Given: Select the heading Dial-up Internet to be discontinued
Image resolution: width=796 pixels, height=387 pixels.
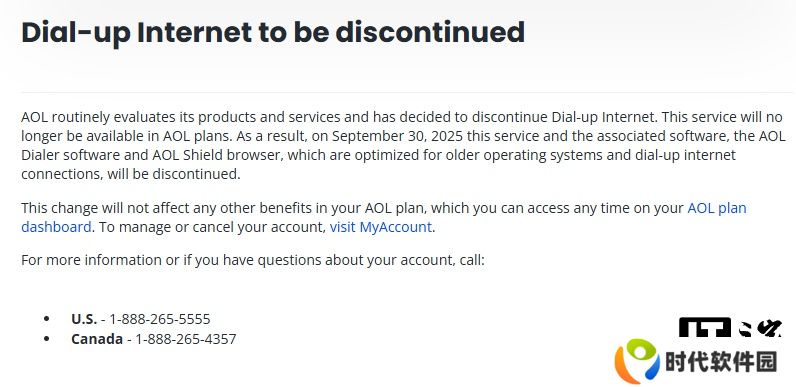Looking at the screenshot, I should click(x=273, y=33).
